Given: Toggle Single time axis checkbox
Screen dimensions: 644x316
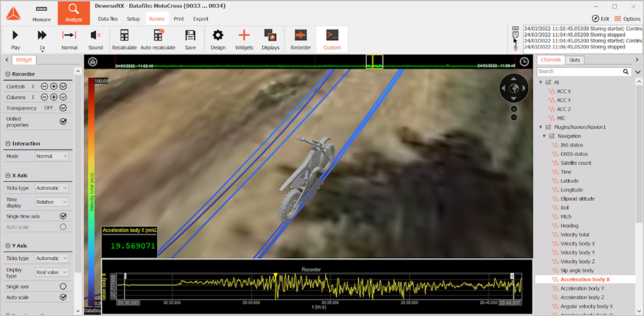Looking at the screenshot, I should coord(63,216).
